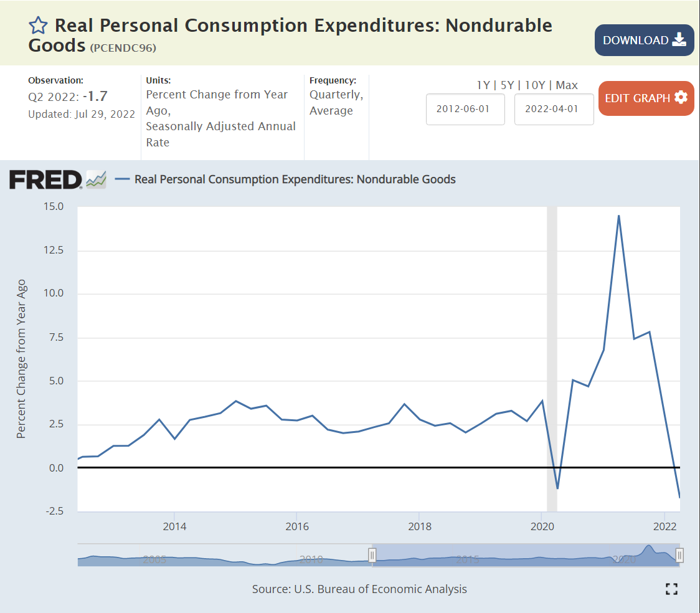Click the series legend label text
Viewport: 700px width, 613px height.
point(295,179)
